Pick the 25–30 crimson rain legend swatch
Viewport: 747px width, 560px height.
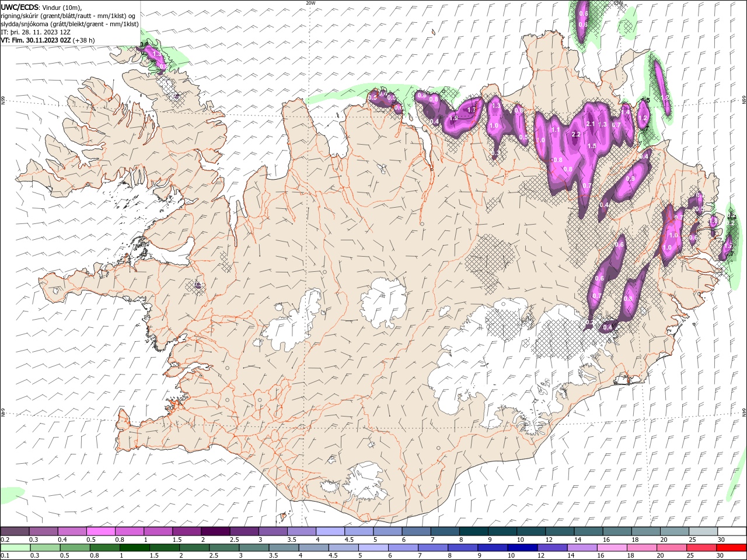[700, 547]
